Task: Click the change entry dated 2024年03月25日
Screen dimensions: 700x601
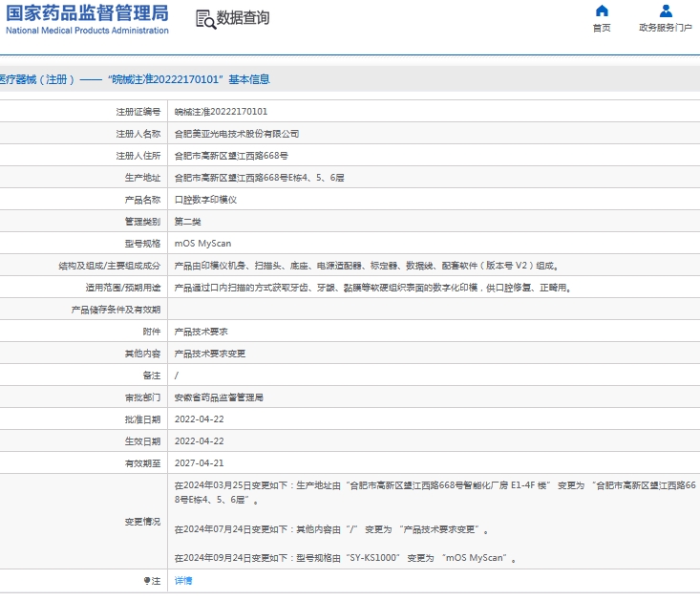Action: [x=435, y=492]
